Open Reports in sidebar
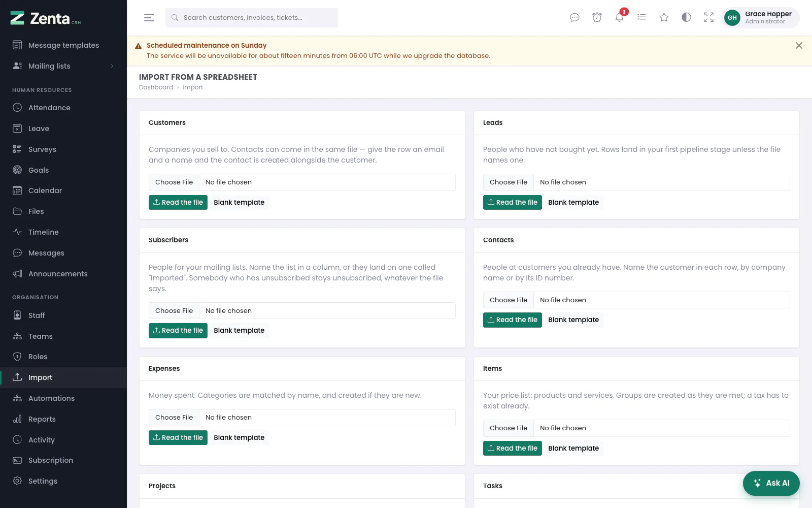 click(63, 419)
